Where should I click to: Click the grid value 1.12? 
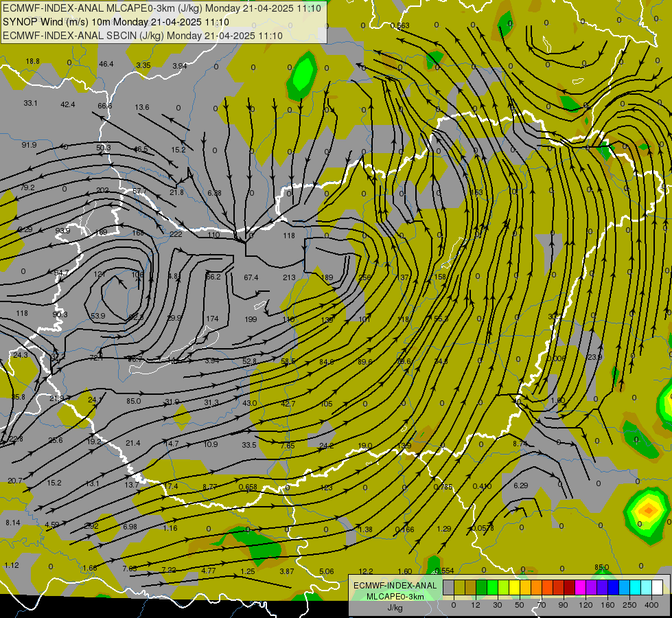(12, 565)
